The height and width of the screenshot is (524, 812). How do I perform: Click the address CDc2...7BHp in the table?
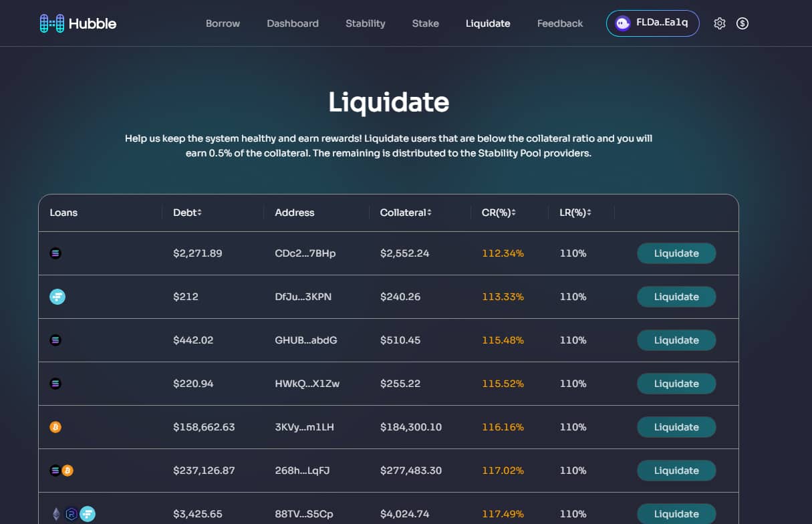[x=305, y=253]
